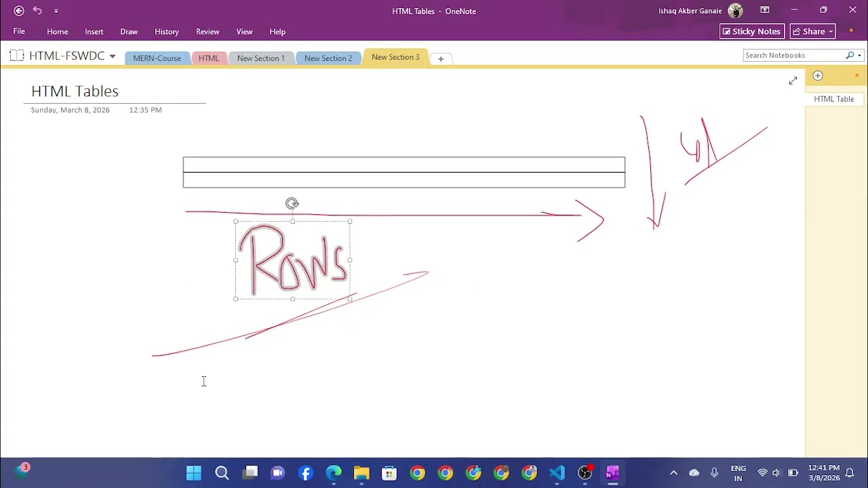
Task: Click the page date Sunday, March 8, 2026
Action: (x=70, y=110)
